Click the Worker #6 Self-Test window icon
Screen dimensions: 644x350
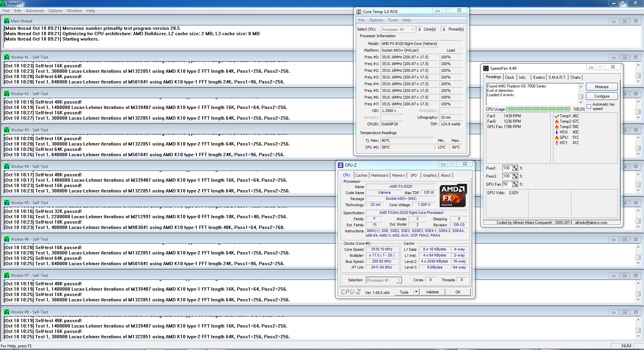click(x=7, y=239)
